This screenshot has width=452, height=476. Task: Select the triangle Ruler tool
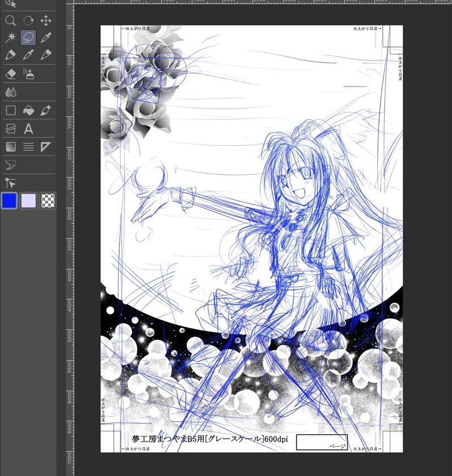click(x=46, y=147)
